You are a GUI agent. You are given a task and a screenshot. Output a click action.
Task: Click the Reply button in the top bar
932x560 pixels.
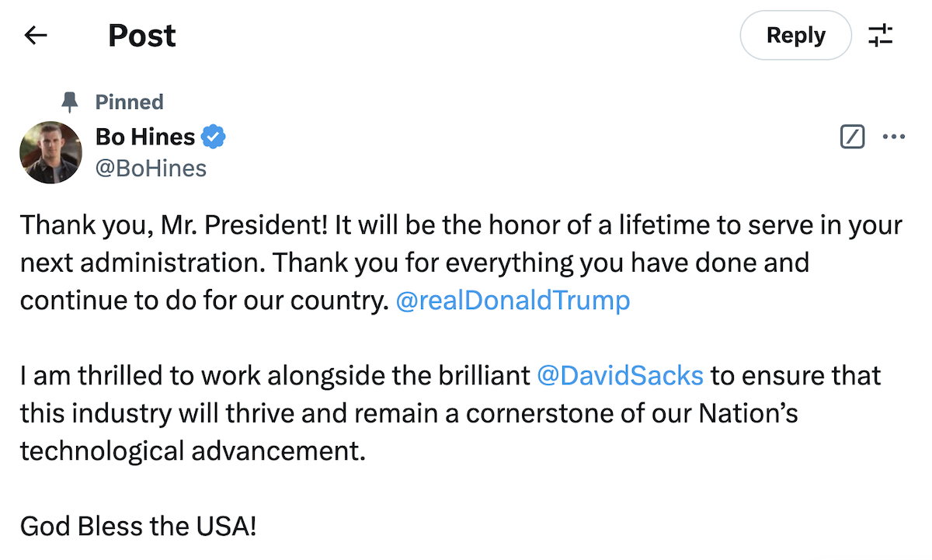coord(795,35)
